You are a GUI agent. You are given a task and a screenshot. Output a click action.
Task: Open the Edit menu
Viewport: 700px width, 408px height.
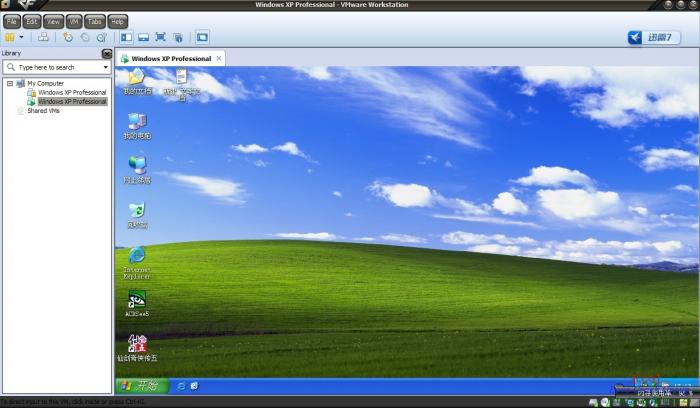pyautogui.click(x=31, y=21)
